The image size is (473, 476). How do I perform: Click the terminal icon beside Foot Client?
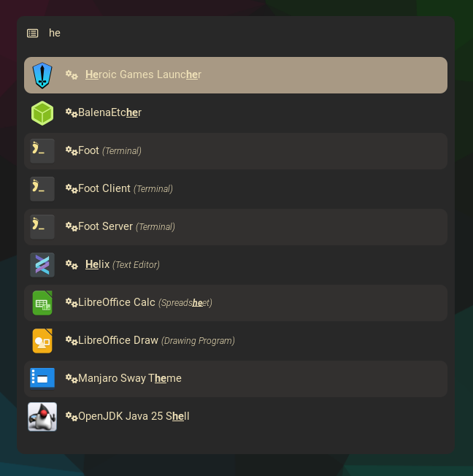(42, 189)
